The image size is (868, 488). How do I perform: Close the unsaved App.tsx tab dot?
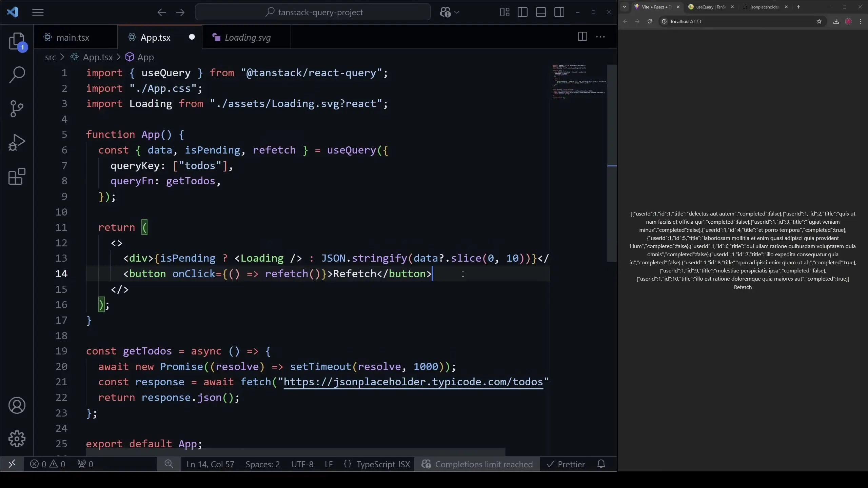point(192,37)
